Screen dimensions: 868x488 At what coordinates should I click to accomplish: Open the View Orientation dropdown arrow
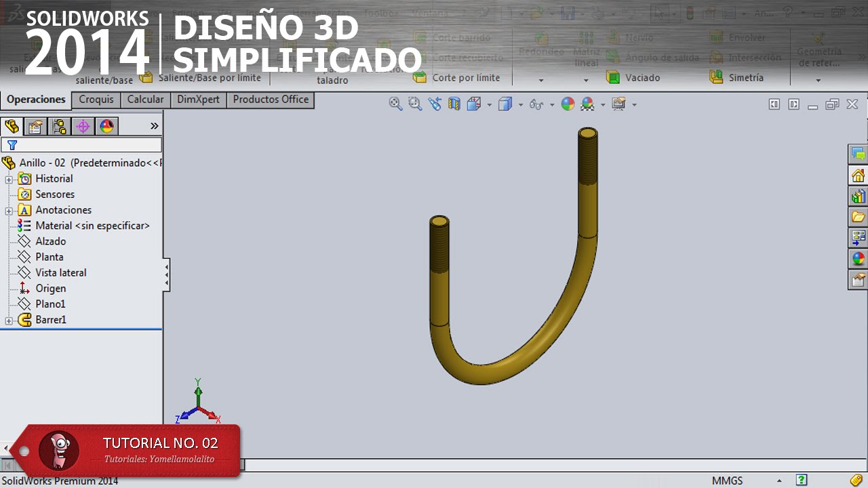[x=489, y=104]
